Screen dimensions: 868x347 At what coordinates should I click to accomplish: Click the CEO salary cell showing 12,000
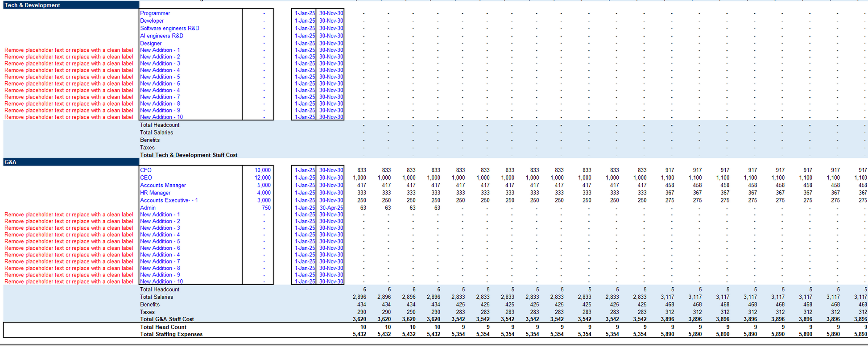262,178
